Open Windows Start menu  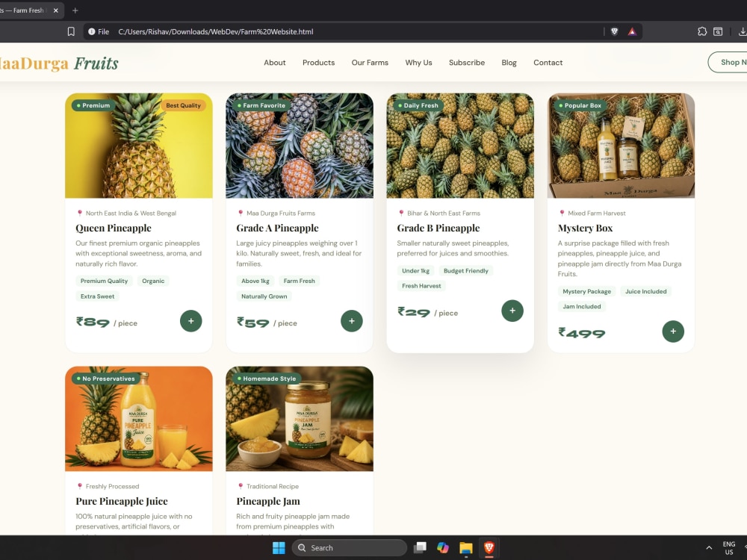pyautogui.click(x=279, y=547)
